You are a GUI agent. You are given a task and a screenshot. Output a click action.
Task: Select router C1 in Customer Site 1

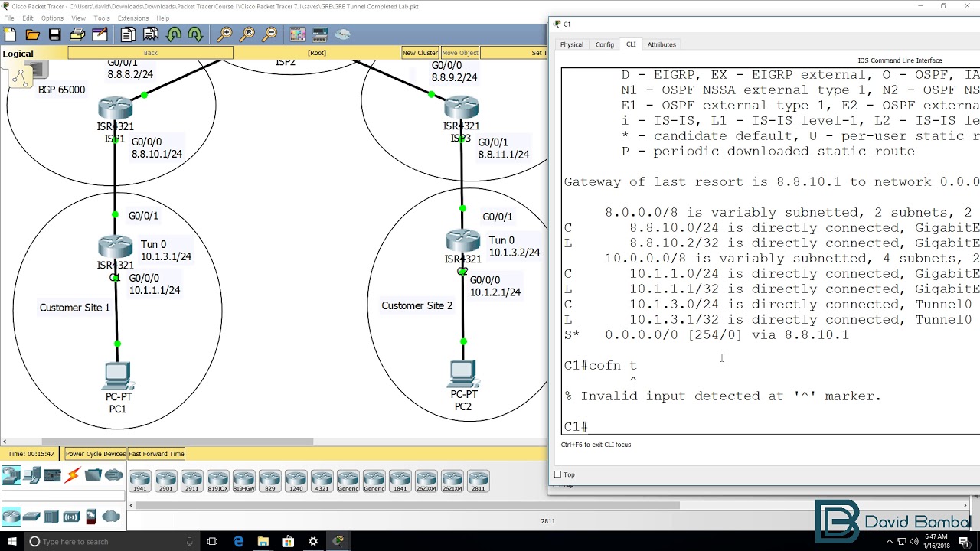pyautogui.click(x=115, y=248)
